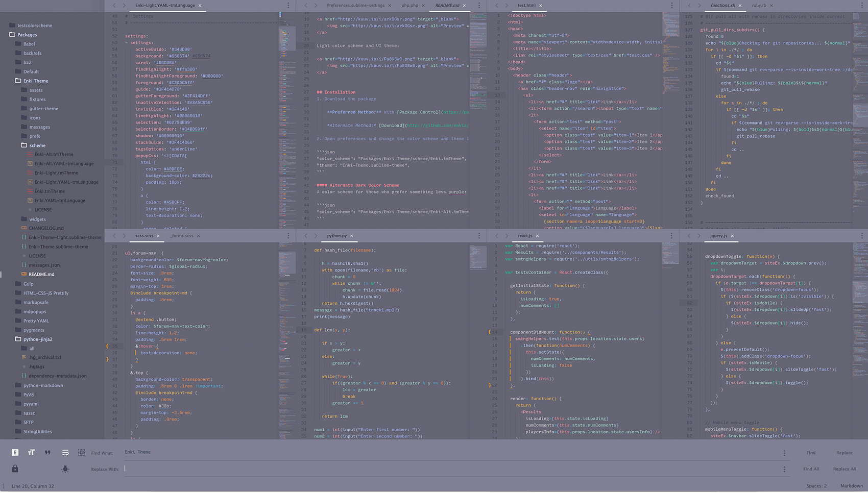Image resolution: width=868 pixels, height=493 pixels.
Task: Close the python.py tab
Action: coord(351,236)
